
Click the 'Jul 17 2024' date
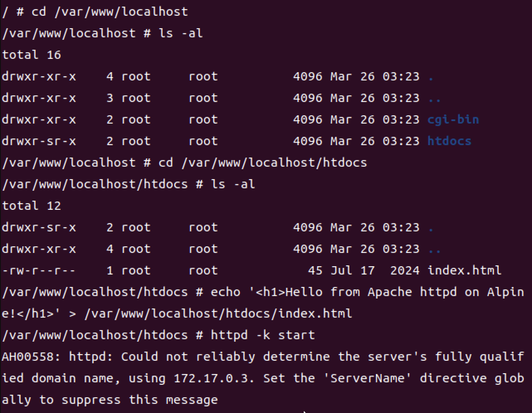pyautogui.click(x=375, y=270)
